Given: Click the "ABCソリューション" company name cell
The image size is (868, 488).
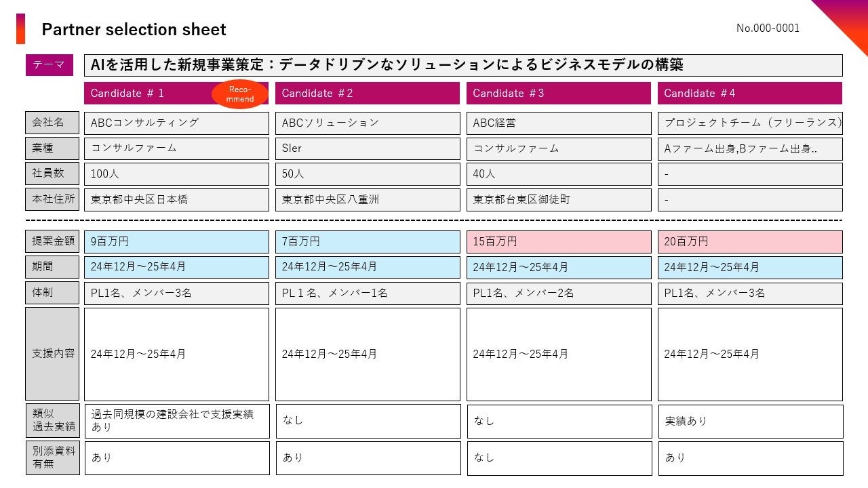Looking at the screenshot, I should coord(368,123).
